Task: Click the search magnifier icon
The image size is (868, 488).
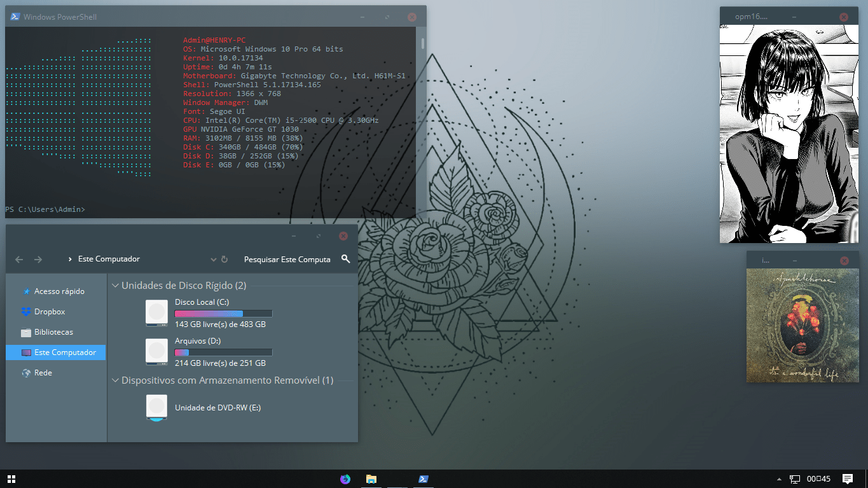Action: pos(345,259)
